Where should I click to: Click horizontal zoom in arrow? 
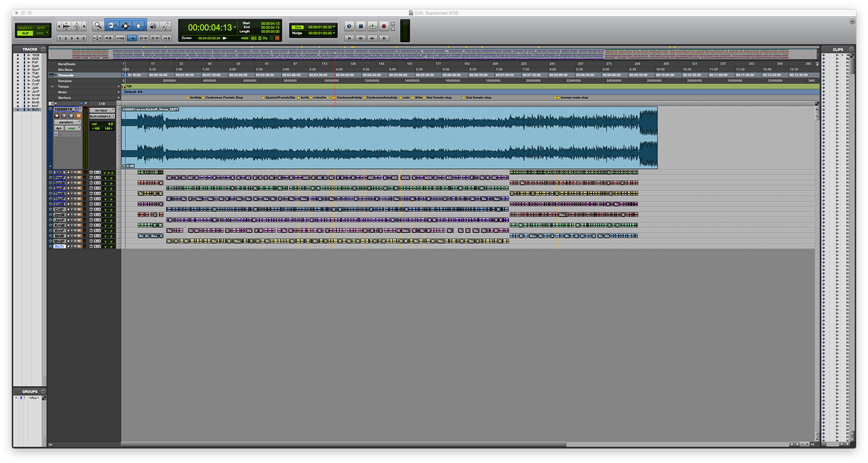[x=85, y=26]
